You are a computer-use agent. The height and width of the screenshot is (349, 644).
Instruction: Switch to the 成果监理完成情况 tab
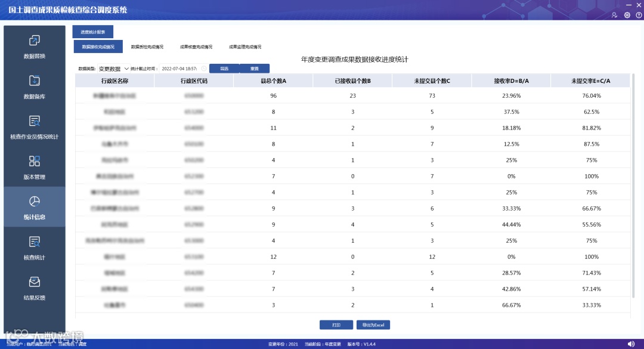click(x=245, y=47)
